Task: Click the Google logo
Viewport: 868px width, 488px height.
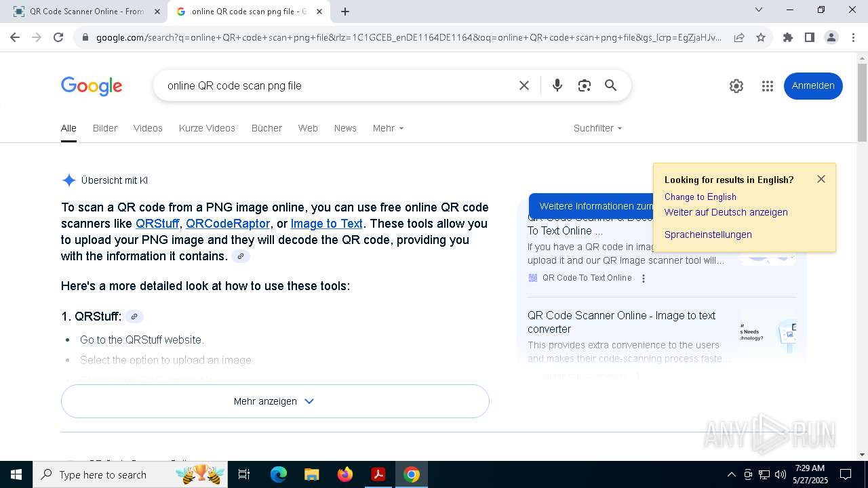Action: [x=92, y=86]
